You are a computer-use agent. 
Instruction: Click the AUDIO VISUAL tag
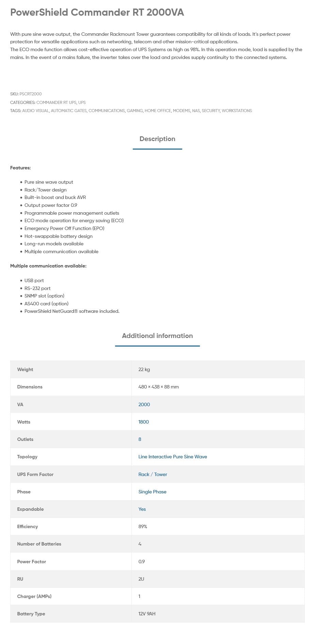(35, 111)
